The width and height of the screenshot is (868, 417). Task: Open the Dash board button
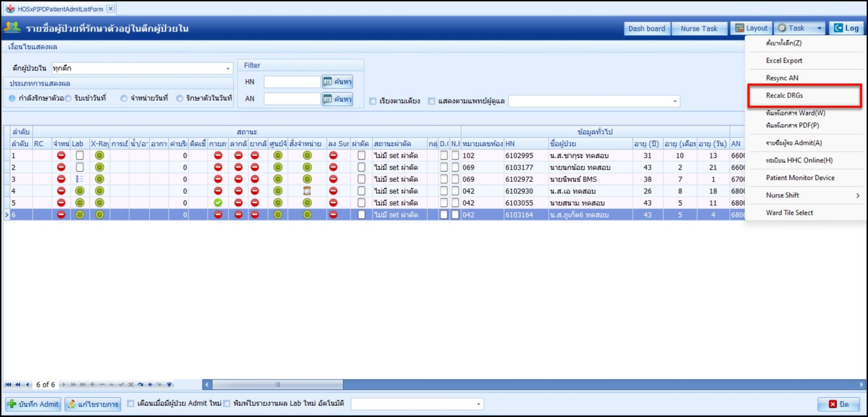(647, 29)
